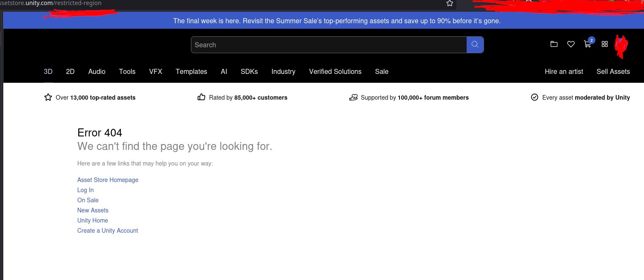Select the Error 404 heading text
This screenshot has width=644, height=280.
coord(100,133)
